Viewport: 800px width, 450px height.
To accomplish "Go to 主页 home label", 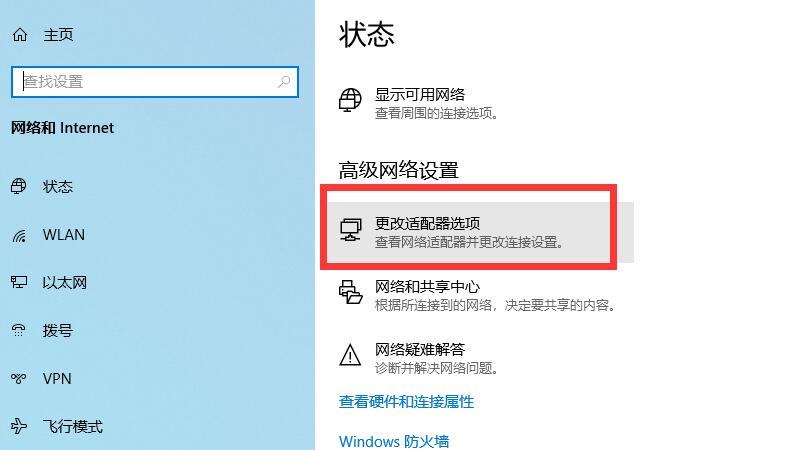I will [58, 35].
